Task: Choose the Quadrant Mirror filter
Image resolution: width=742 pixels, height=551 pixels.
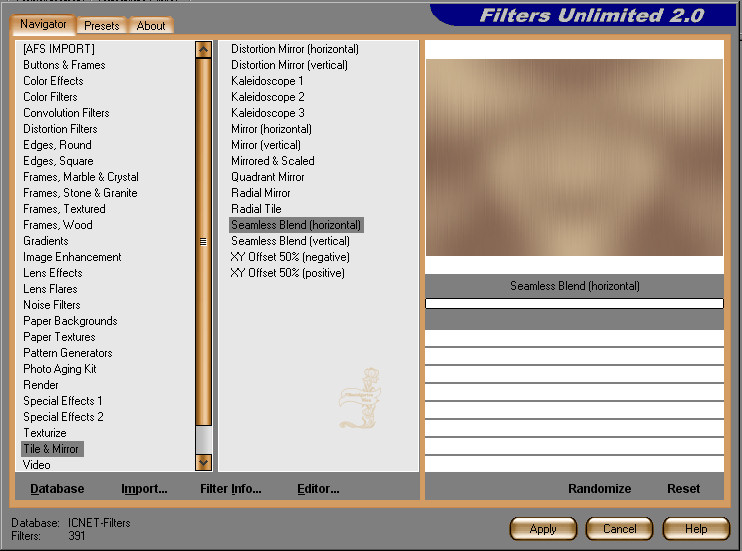Action: [268, 177]
